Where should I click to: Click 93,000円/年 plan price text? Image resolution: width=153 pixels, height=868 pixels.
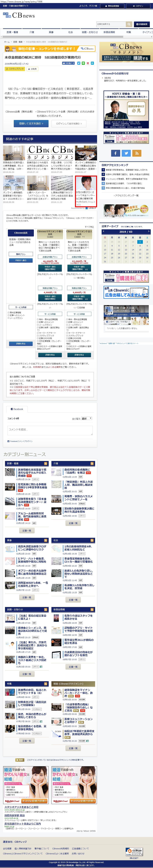coord(79,261)
